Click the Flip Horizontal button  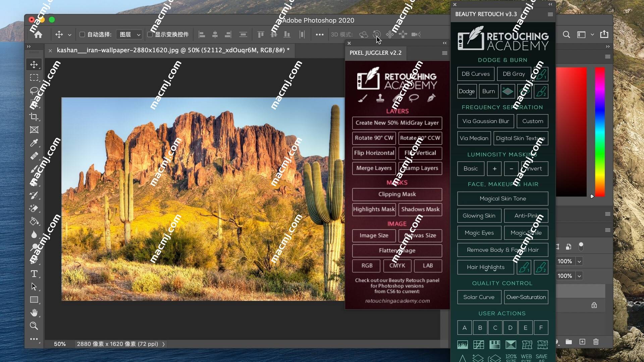(x=374, y=153)
